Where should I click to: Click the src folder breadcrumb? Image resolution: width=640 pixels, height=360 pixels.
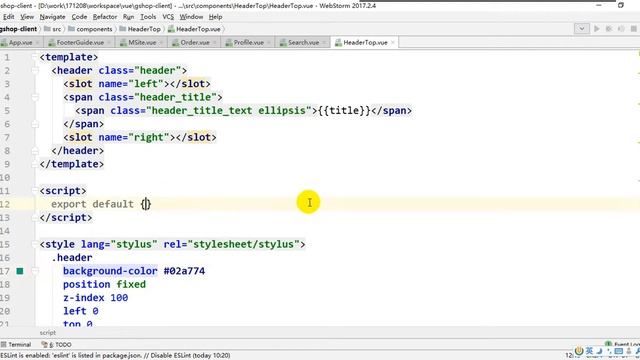click(53, 29)
